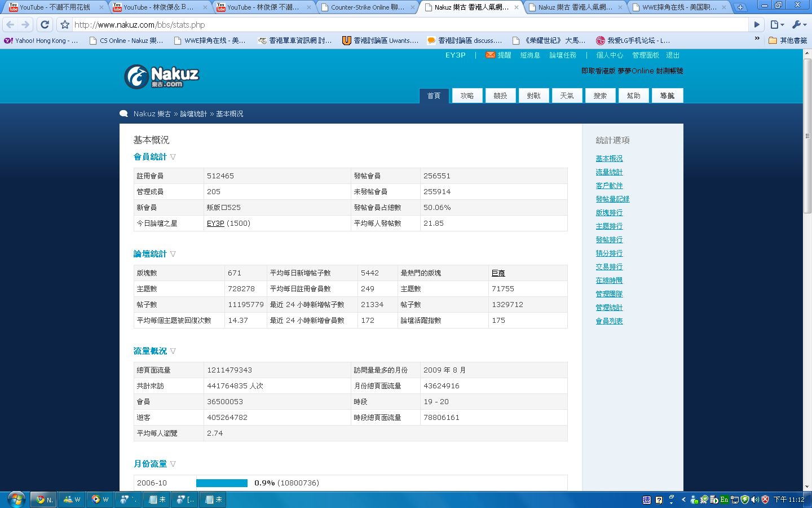Open new tab with plus button
812x508 pixels.
(740, 7)
